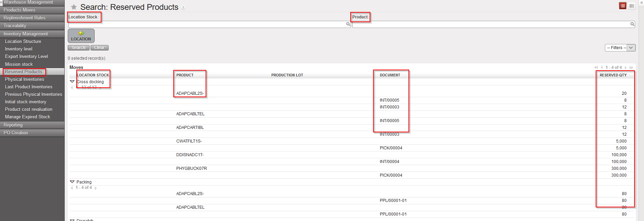Open the help icon next to Reserved Products
Screen dimensions: 644x221
(x=183, y=8)
